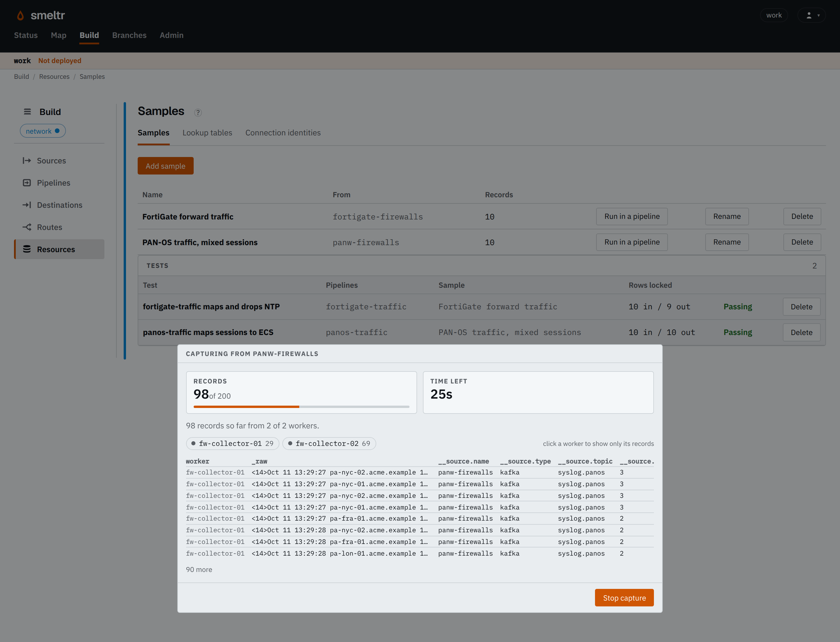Screen dimensions: 840x642
Task: Click the 'Not deployed' status text
Action: [60, 60]
